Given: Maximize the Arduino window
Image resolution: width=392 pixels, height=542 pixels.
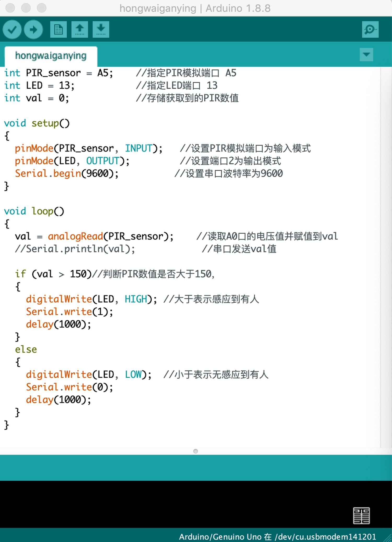Looking at the screenshot, I should pos(42,8).
